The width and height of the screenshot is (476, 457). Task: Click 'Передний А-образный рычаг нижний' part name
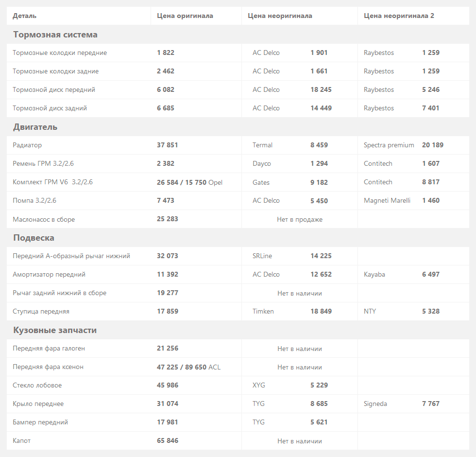[71, 256]
